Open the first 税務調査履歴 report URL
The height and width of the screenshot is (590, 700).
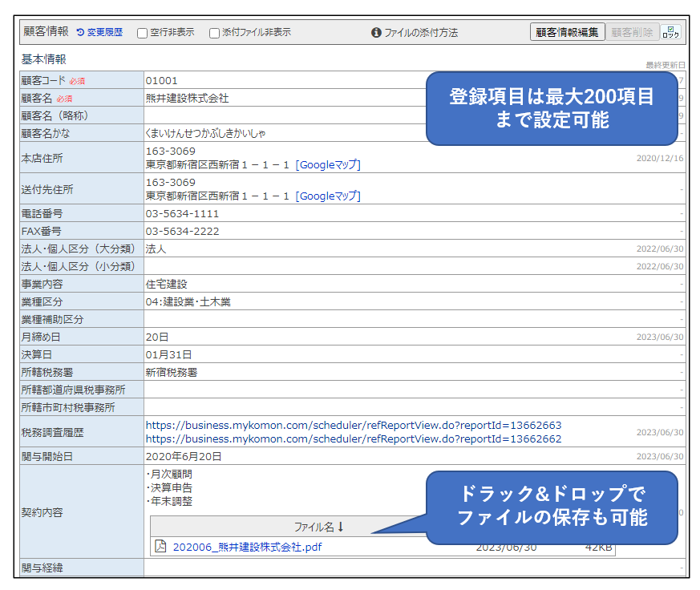[x=353, y=425]
